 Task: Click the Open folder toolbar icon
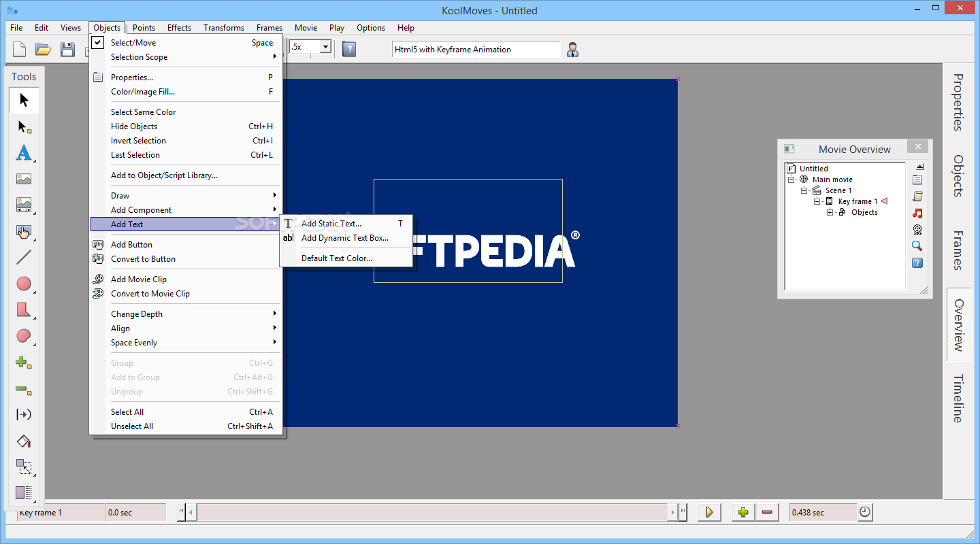click(x=44, y=49)
